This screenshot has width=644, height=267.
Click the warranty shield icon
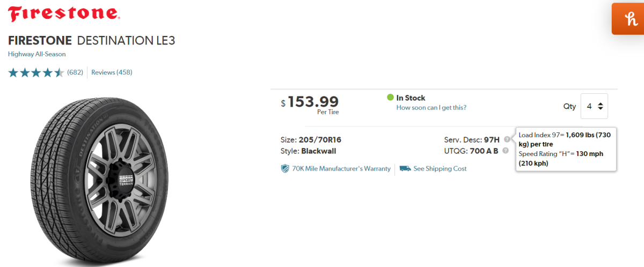285,168
